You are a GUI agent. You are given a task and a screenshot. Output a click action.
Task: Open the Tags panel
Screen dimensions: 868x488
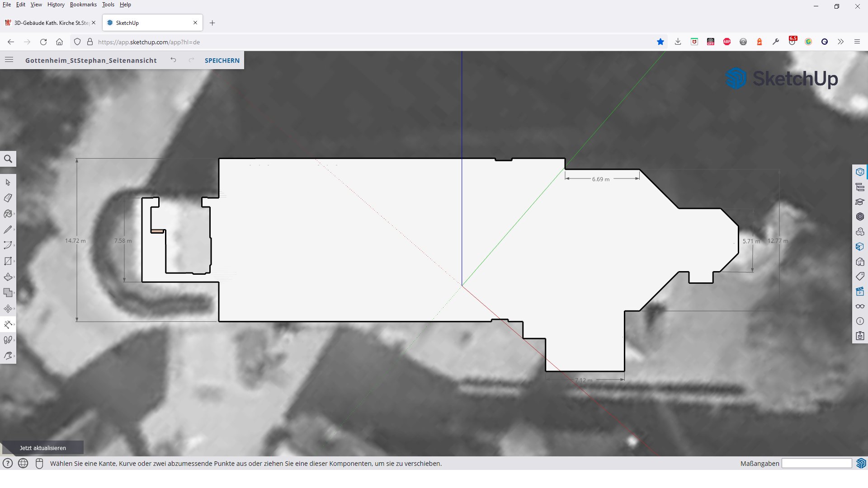coord(860,277)
